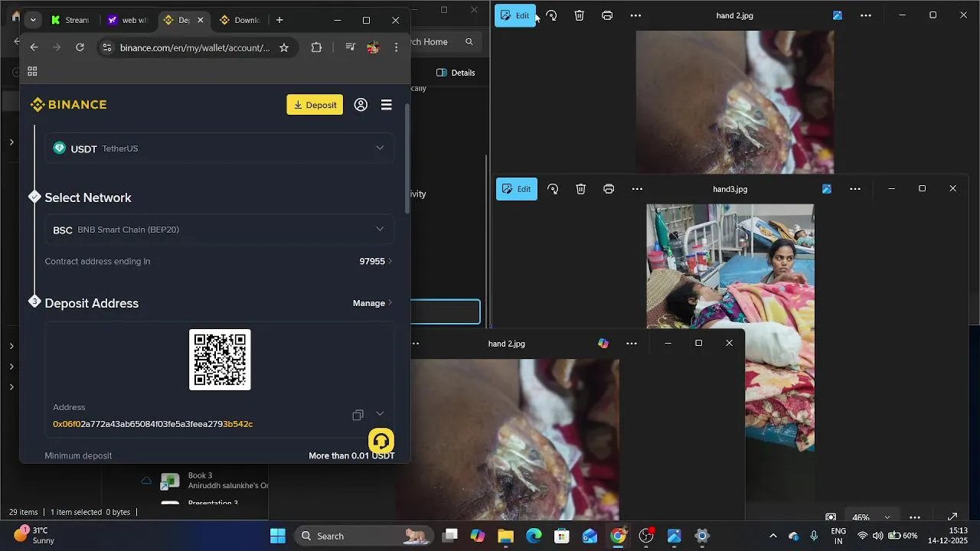Click Edit in top hand 2.jpg Photos window

point(514,15)
